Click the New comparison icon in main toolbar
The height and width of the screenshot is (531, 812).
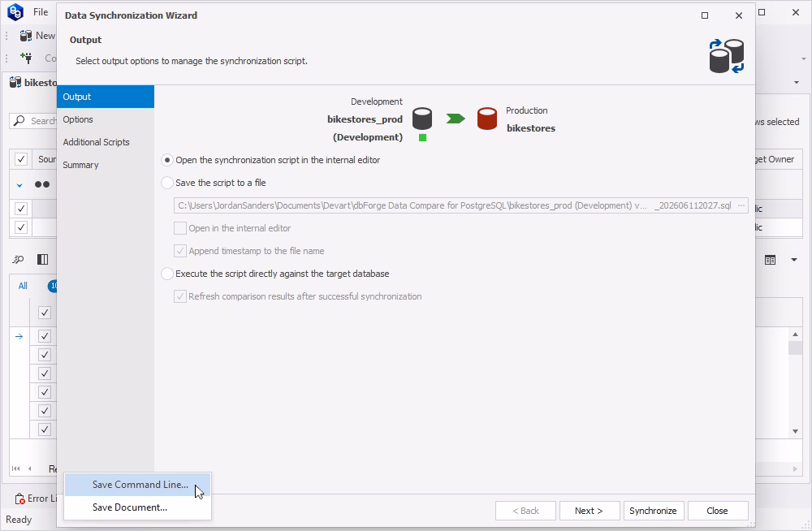click(x=26, y=36)
